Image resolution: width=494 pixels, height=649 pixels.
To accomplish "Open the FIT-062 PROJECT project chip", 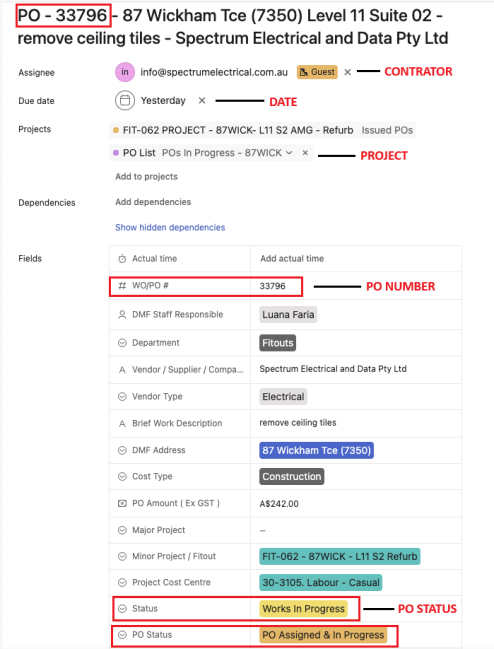I will (263, 130).
